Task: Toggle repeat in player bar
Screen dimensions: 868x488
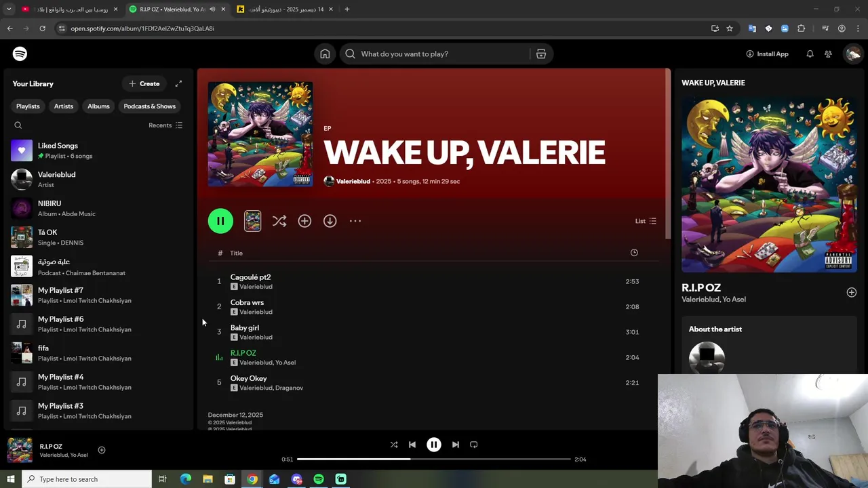Action: (474, 445)
